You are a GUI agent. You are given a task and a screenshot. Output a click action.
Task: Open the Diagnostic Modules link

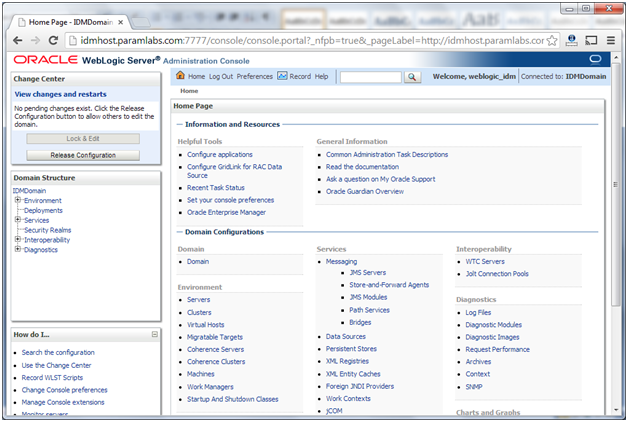[493, 325]
